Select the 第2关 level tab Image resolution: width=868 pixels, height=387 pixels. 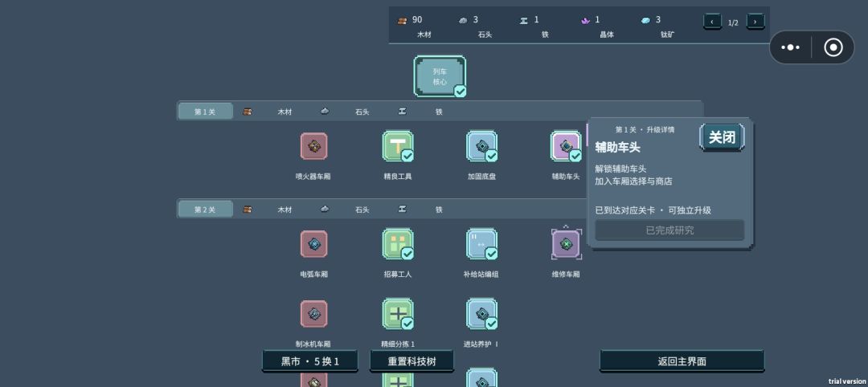[x=205, y=210]
